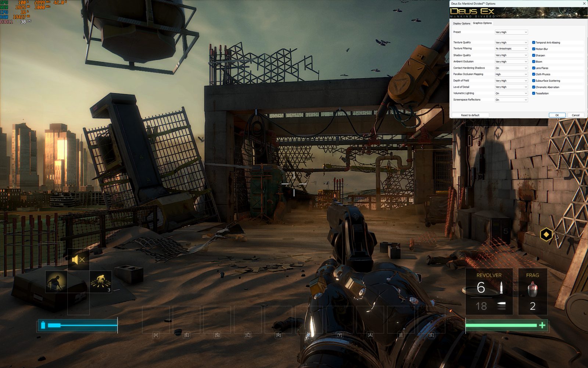Click the muted speaker icon in the HUD
This screenshot has width=588, height=368.
pyautogui.click(x=78, y=260)
